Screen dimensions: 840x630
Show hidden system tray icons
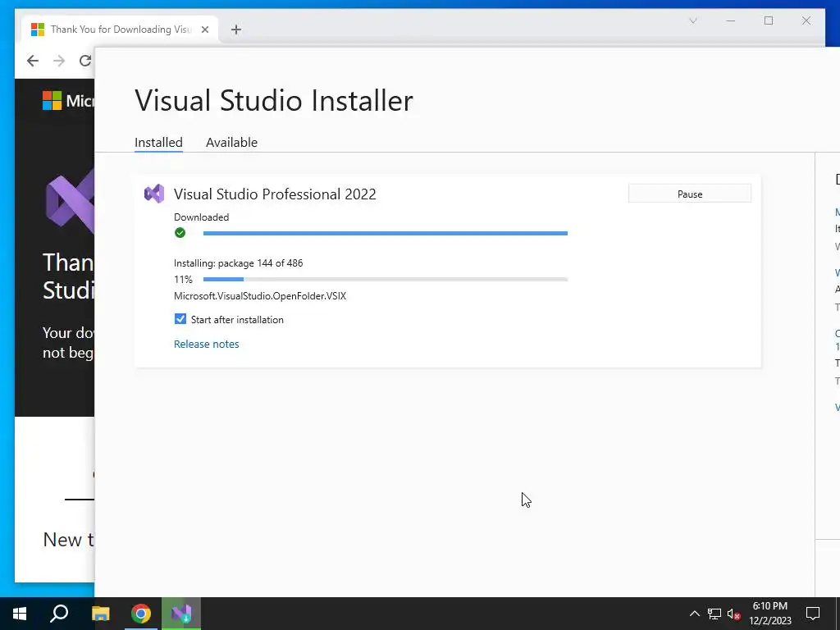(x=694, y=614)
